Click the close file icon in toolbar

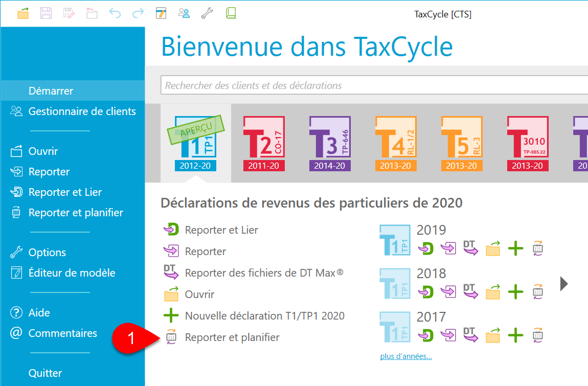[x=92, y=14]
